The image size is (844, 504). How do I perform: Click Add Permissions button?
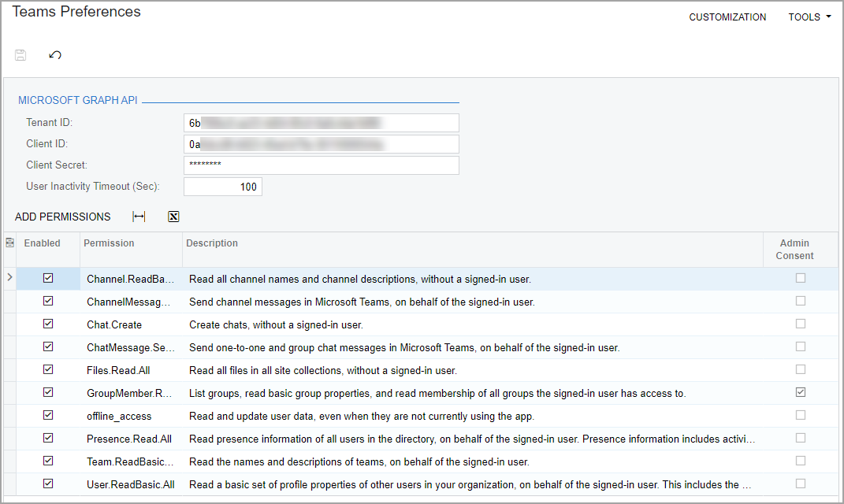click(63, 217)
